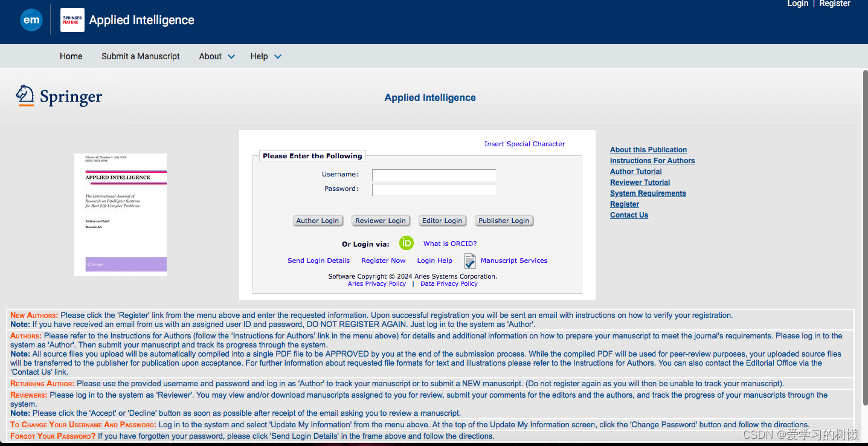The width and height of the screenshot is (868, 446).
Task: Open the 'What is ORCID?' link
Action: click(x=450, y=244)
